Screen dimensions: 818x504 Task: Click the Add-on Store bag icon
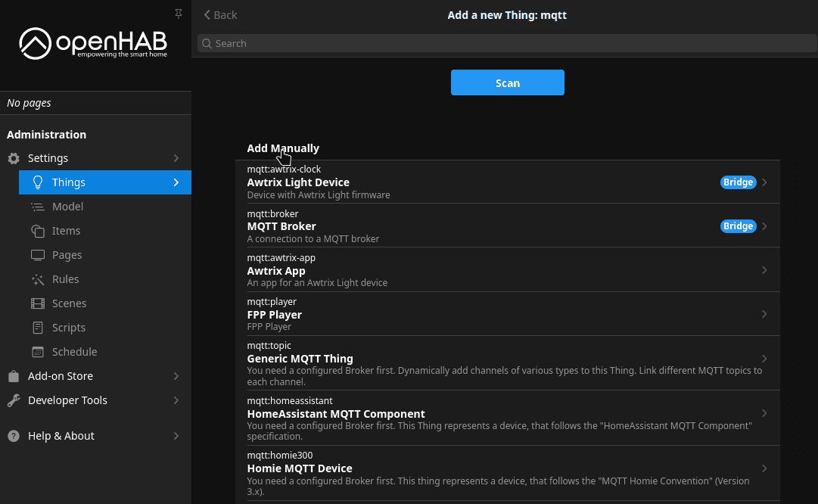click(x=14, y=376)
